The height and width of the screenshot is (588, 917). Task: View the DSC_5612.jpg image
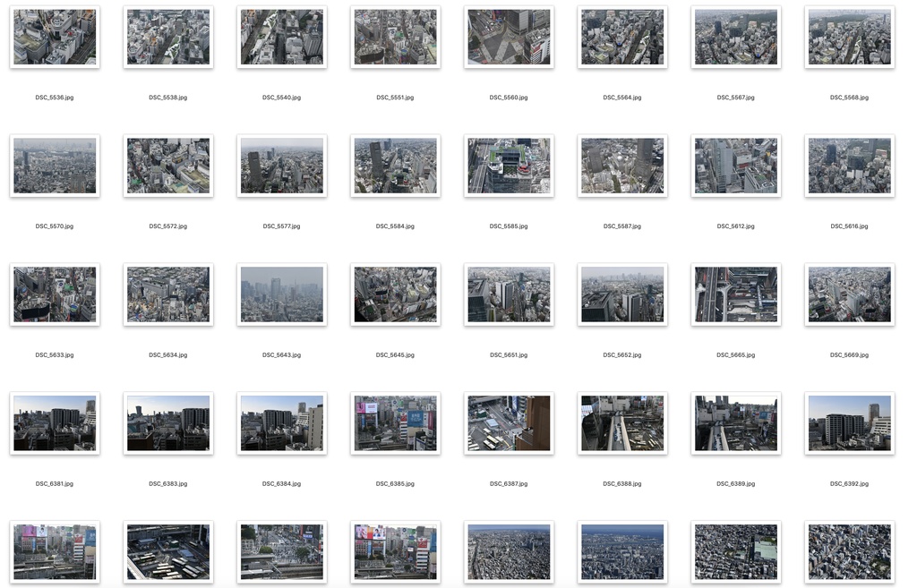(x=735, y=166)
